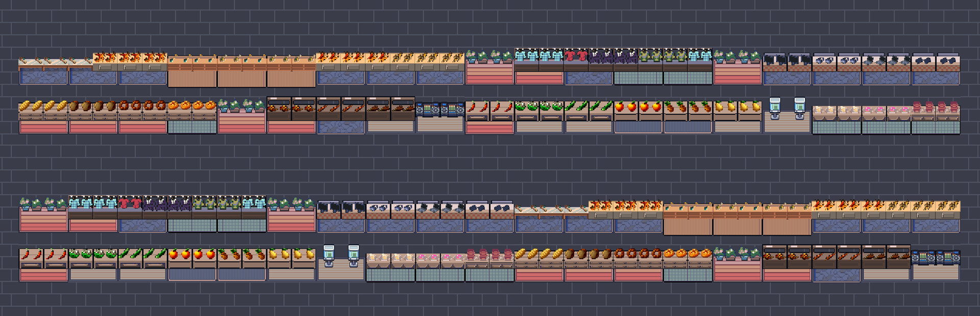Image resolution: width=980 pixels, height=316 pixels.
Task: Click the pineapple stand in second row
Action: tap(687, 115)
